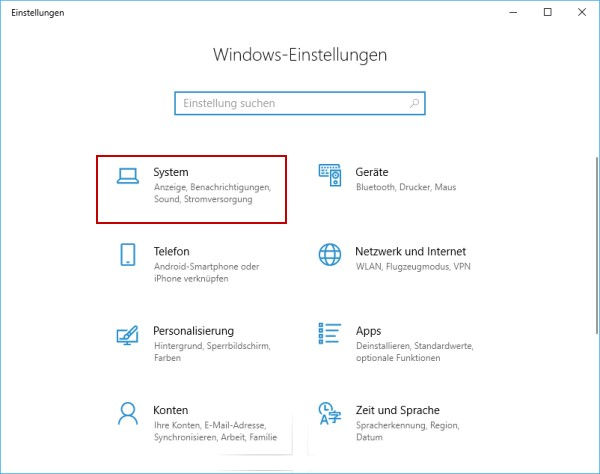600x474 pixels.
Task: Close the Einstellungen window
Action: 582,12
